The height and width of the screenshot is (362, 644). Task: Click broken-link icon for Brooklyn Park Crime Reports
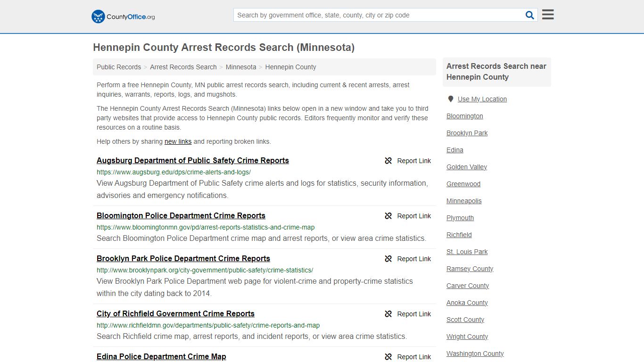pos(388,259)
